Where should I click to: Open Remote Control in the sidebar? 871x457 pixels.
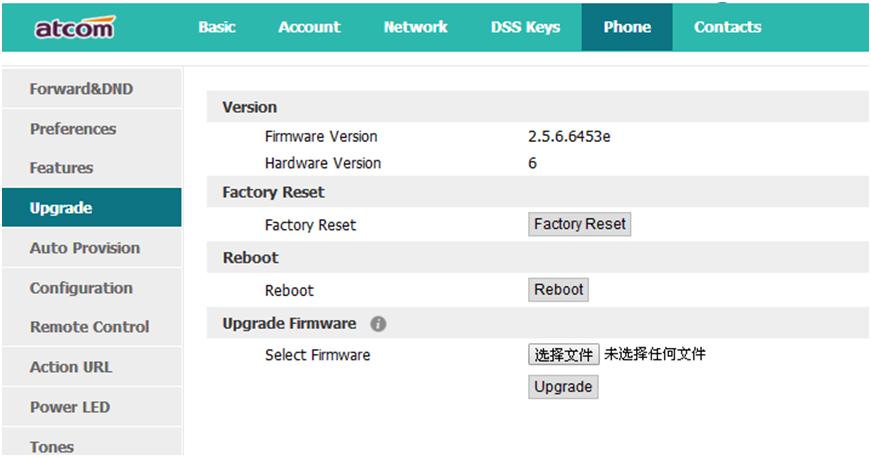click(x=89, y=327)
